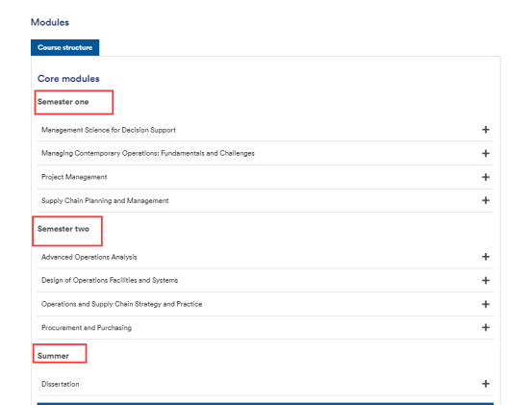The image size is (532, 405).
Task: Open the Project Management module title
Action: click(x=74, y=177)
